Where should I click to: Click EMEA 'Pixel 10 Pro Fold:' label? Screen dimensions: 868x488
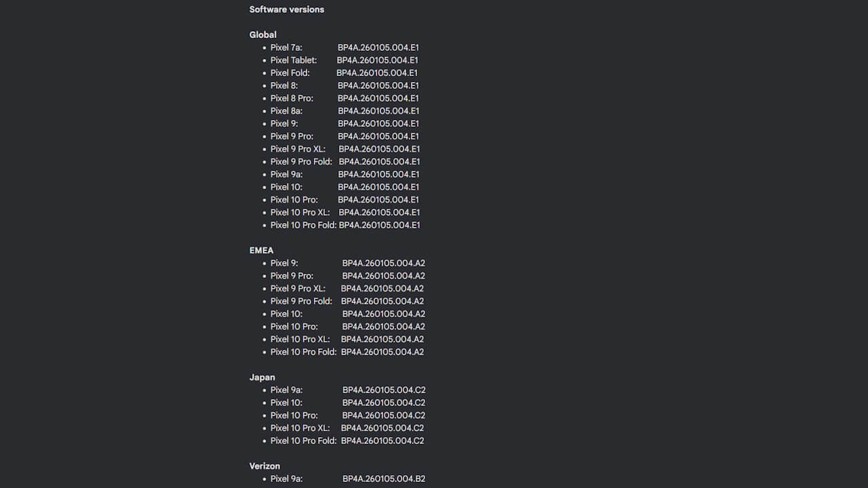[303, 352]
